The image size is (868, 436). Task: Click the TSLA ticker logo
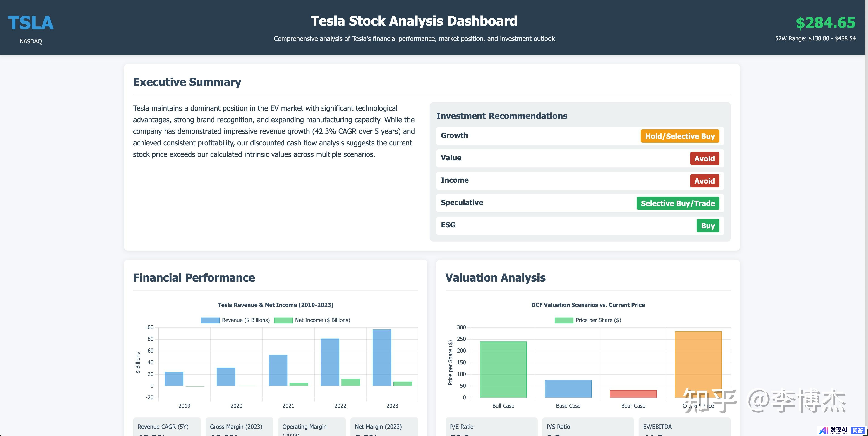click(x=31, y=23)
